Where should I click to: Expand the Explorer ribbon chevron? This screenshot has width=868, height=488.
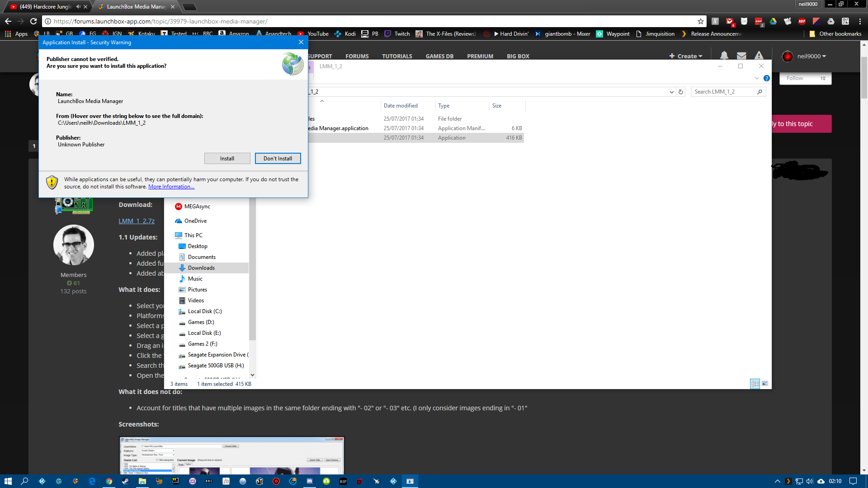(x=757, y=78)
